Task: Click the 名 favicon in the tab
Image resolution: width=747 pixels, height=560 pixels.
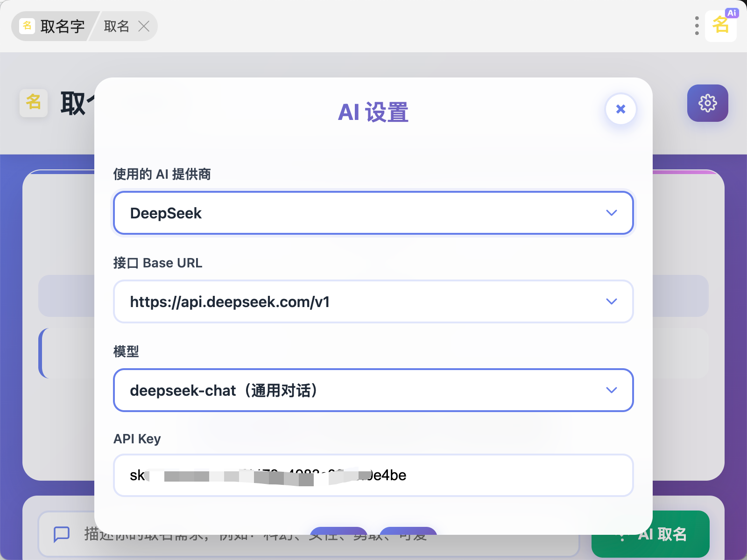Action: [x=27, y=26]
